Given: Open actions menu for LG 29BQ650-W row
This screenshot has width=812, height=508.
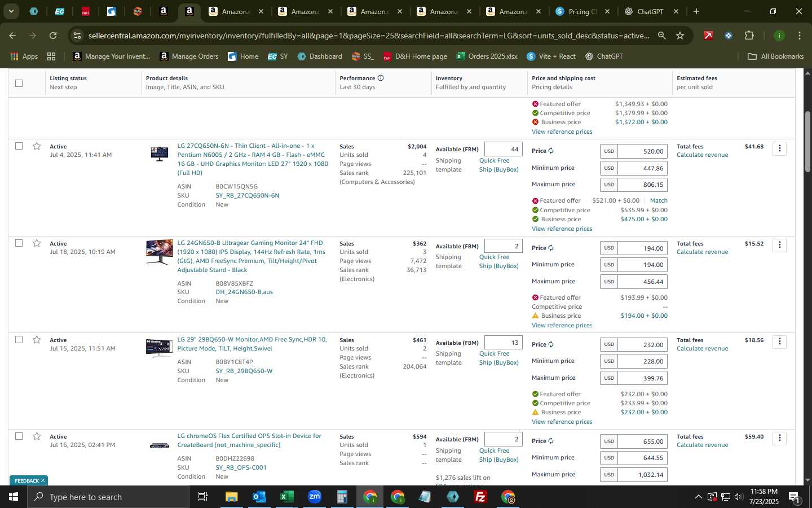Looking at the screenshot, I should tap(780, 341).
